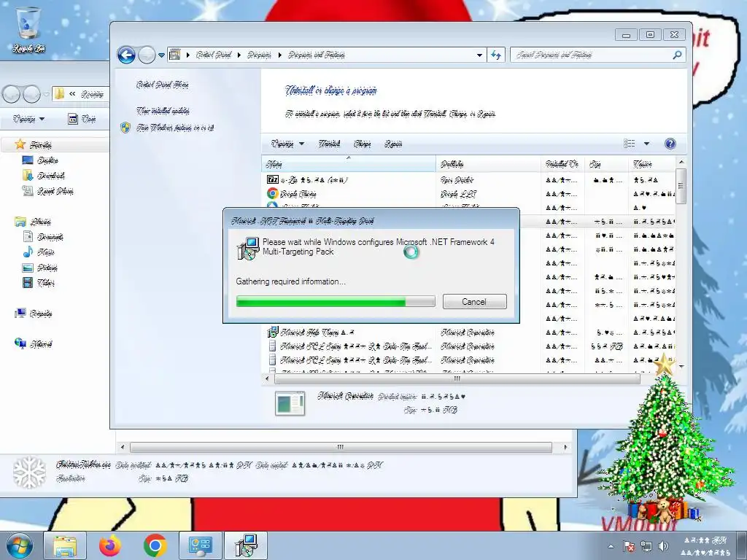The width and height of the screenshot is (747, 560).
Task: Open Turn Windows features on or off
Action: coord(175,128)
